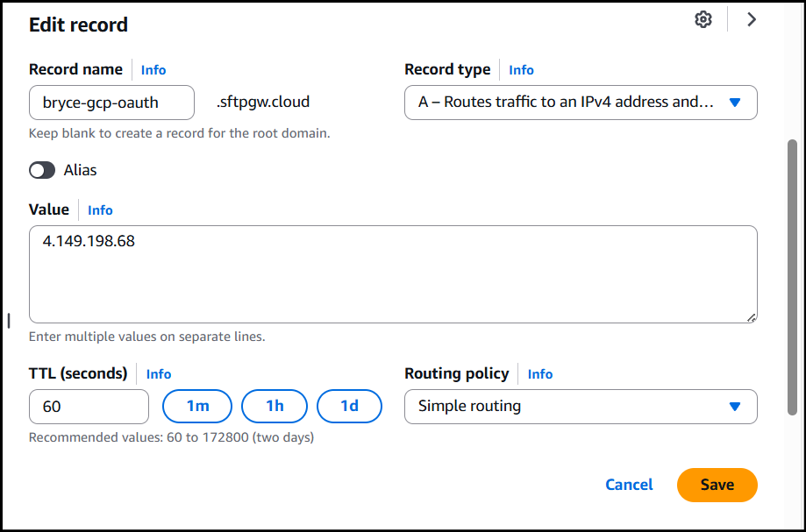Open Info link beside Routing policy
Viewport: 806px width, 532px height.
click(x=539, y=374)
